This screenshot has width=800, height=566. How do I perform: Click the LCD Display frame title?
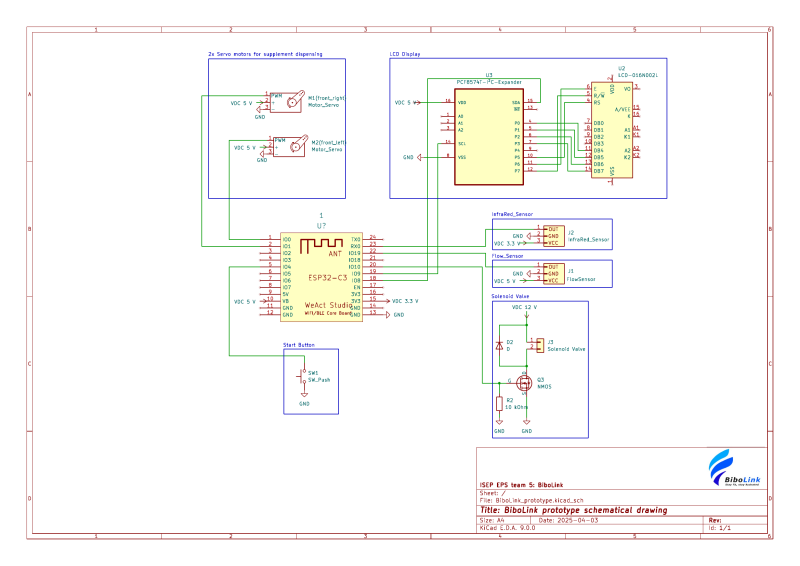(405, 54)
